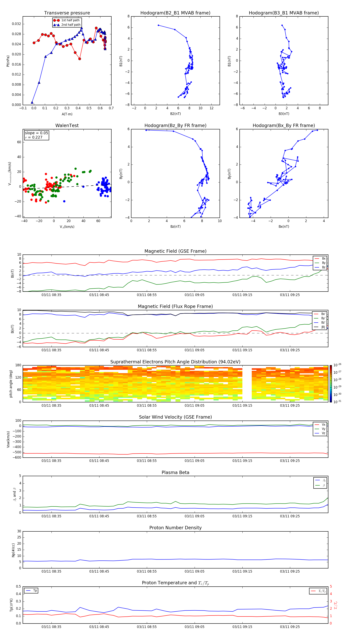
Task: Click the "Hodogram(B2_B1 MVAB frame)" title
Action: 175,13
